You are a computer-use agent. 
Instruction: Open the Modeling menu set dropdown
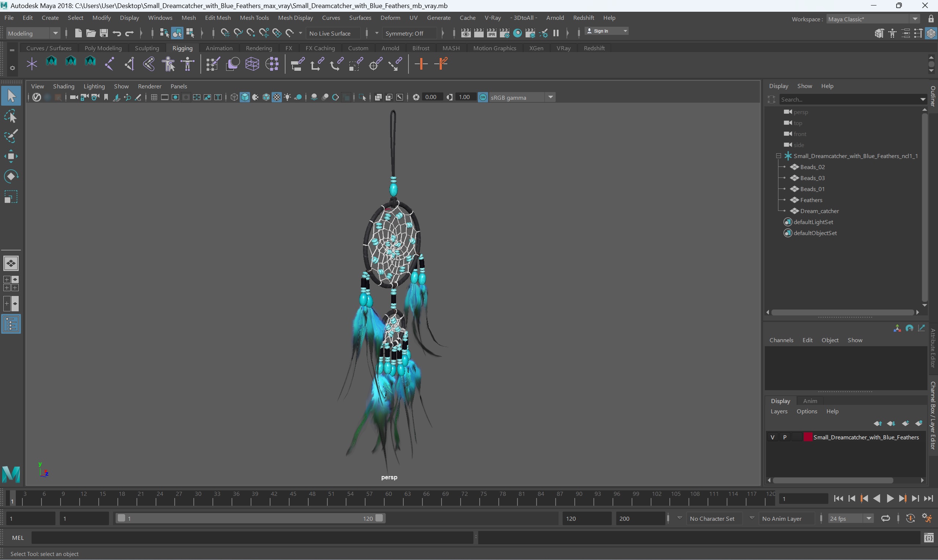coord(33,33)
